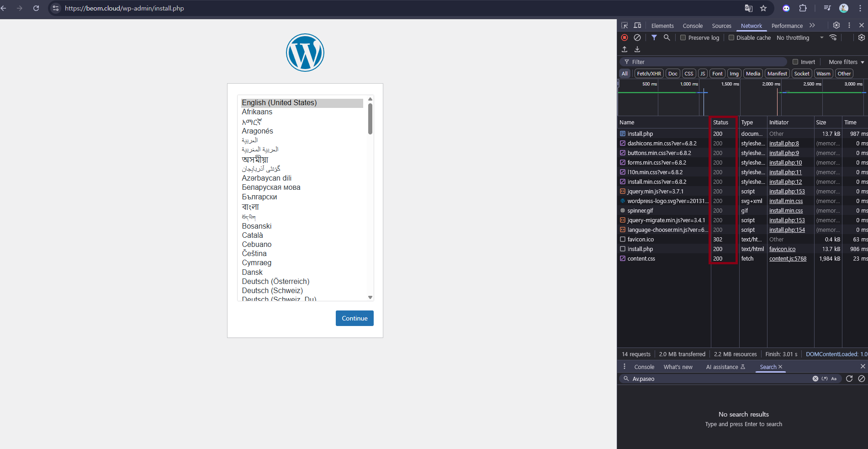This screenshot has width=868, height=449.
Task: Switch to the Console tab in top bar
Action: tap(693, 26)
